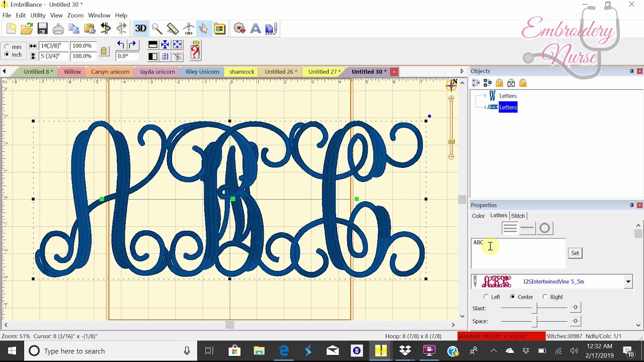
Task: Set text alignment to Right
Action: (552, 297)
